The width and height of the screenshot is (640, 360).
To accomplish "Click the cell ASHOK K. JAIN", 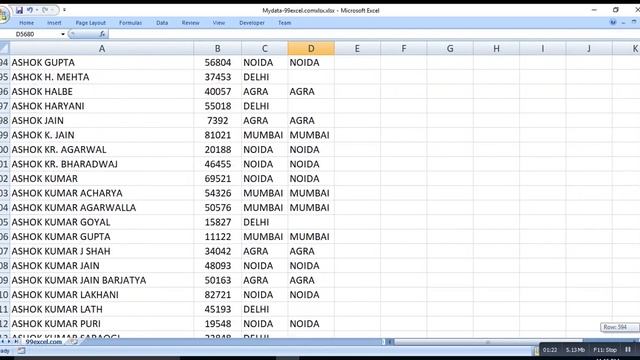I will (x=102, y=135).
